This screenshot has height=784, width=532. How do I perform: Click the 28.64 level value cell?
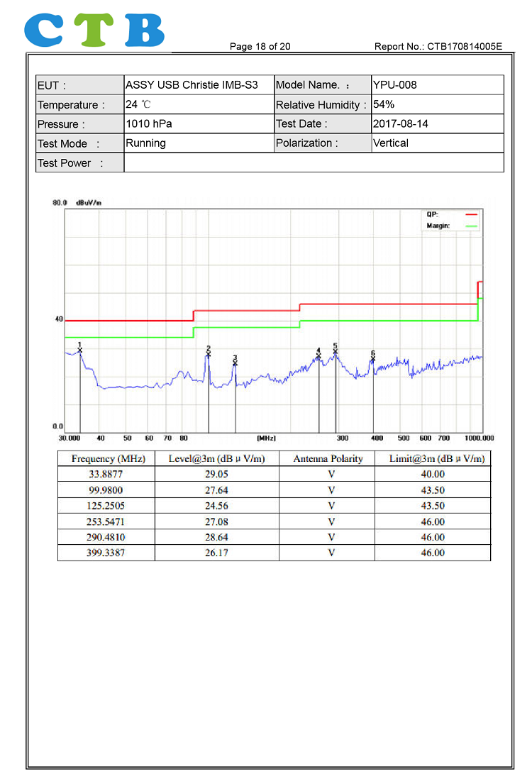click(216, 537)
